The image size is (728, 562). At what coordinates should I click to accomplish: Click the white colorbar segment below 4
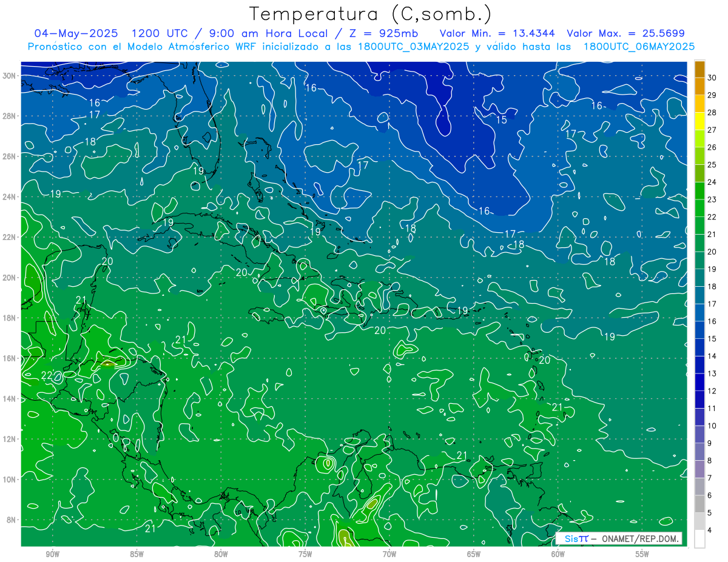pos(699,539)
